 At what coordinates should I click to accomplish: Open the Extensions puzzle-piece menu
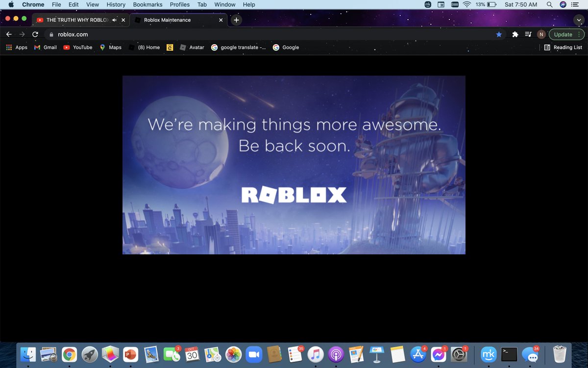[x=515, y=34]
